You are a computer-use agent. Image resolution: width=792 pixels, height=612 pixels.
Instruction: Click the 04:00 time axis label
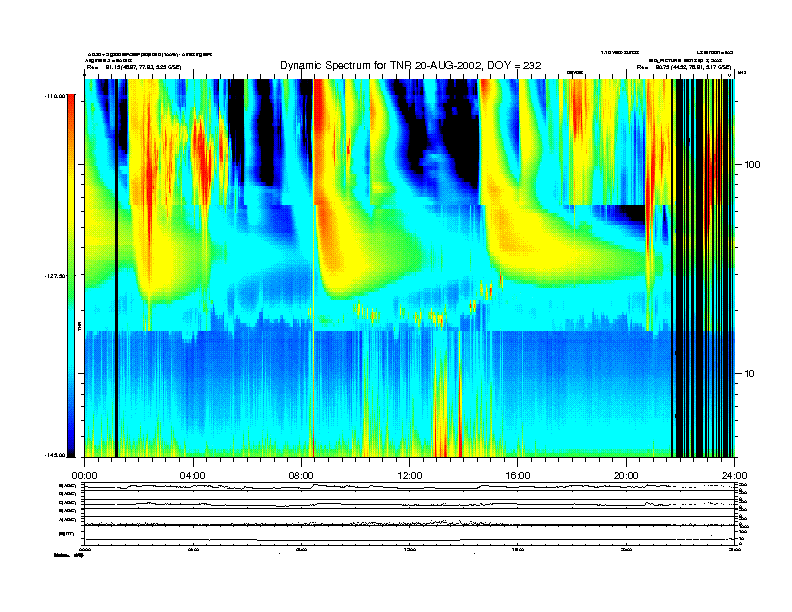point(193,476)
